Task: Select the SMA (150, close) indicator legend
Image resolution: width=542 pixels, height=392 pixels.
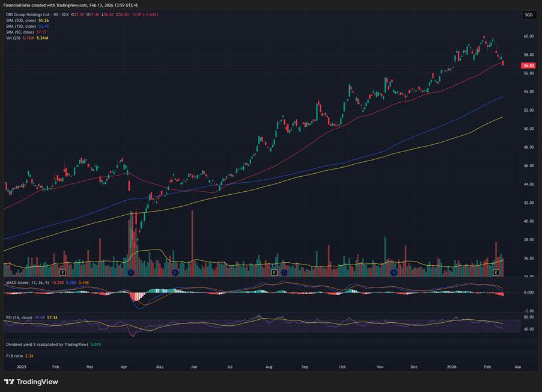Action: [x=20, y=26]
